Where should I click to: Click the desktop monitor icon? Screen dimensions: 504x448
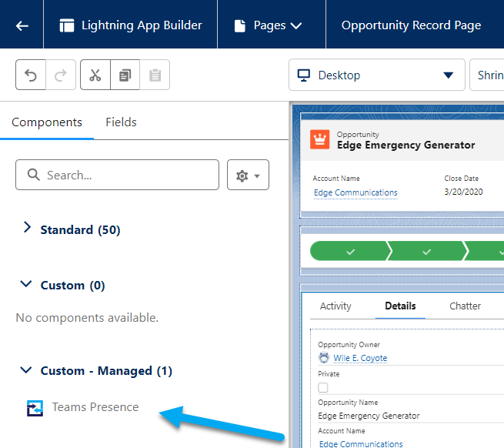[x=303, y=75]
